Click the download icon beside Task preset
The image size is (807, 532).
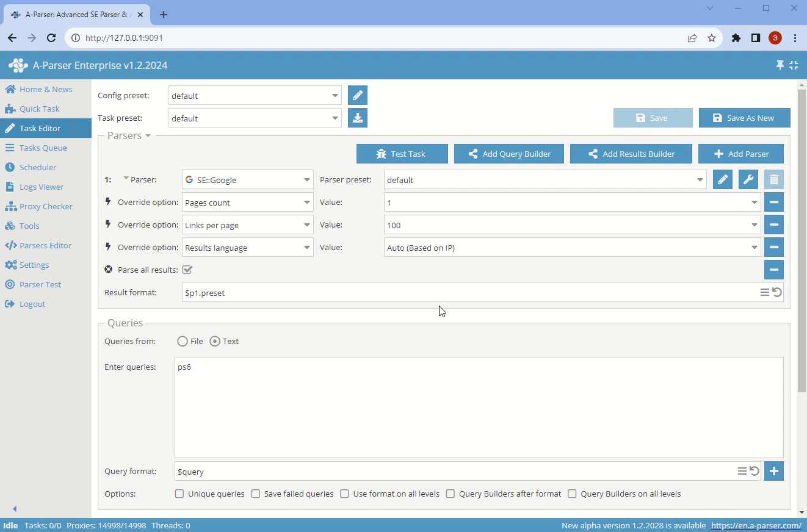(x=358, y=117)
